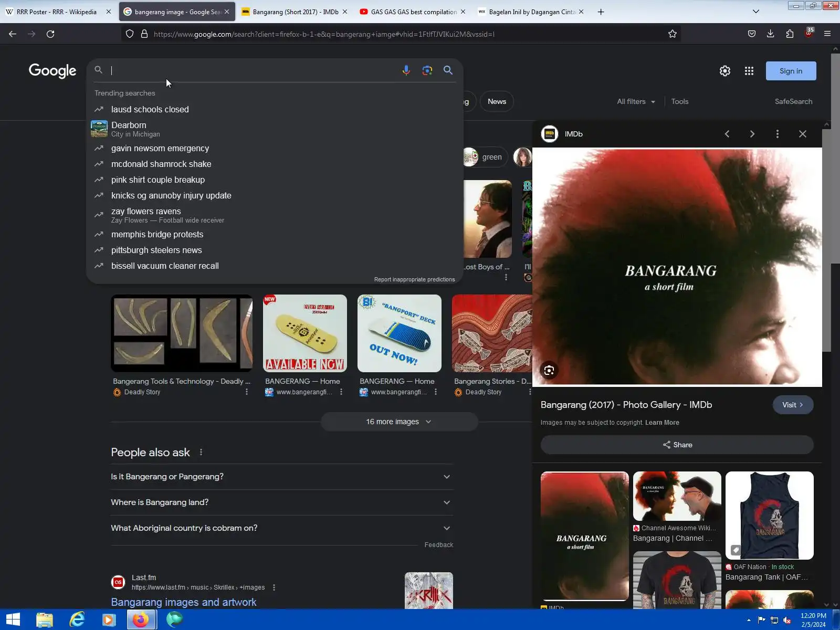
Task: Choose 'mcdonald shamrock shake' suggestion
Action: click(274, 164)
